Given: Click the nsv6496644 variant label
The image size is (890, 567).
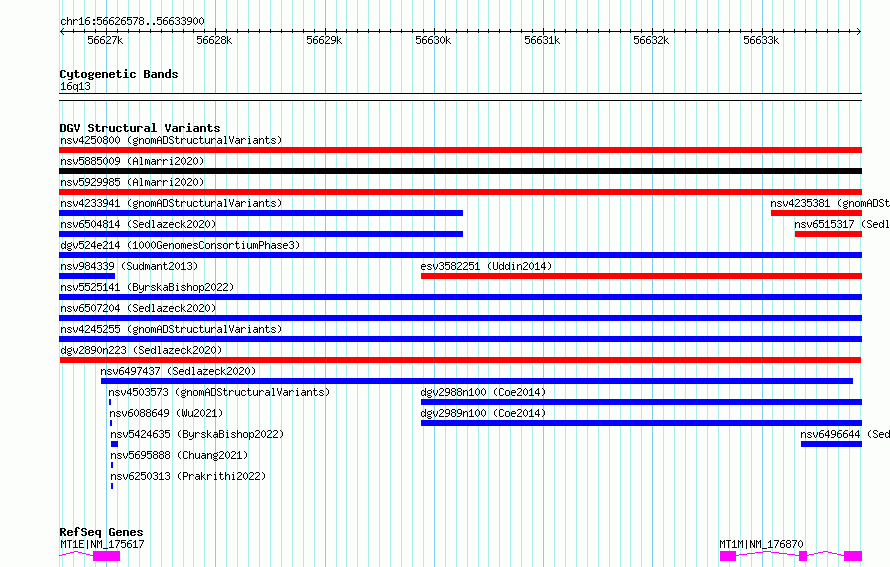Looking at the screenshot, I should coord(845,434).
